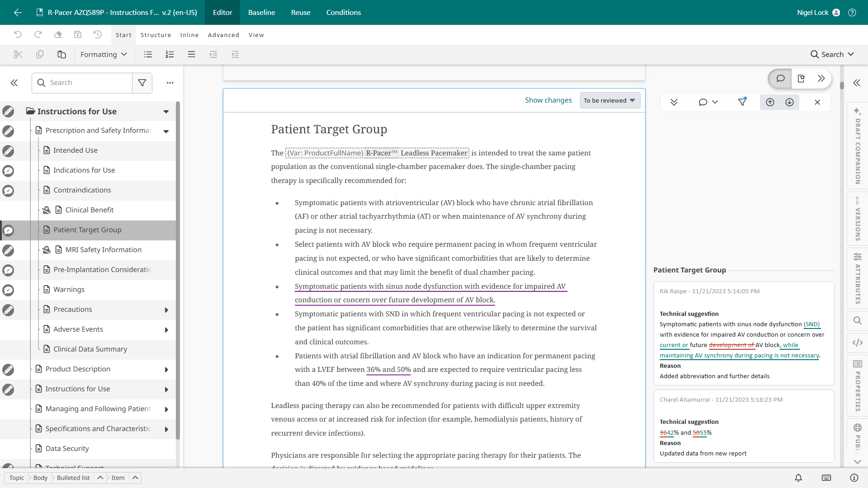Open Nigel Lock user account menu

pyautogui.click(x=818, y=12)
